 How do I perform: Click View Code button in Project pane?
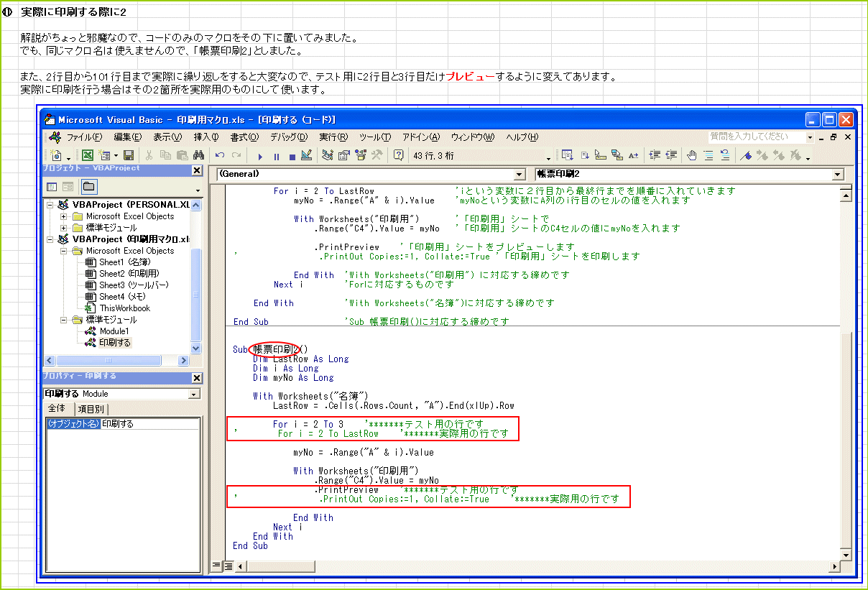pyautogui.click(x=52, y=187)
